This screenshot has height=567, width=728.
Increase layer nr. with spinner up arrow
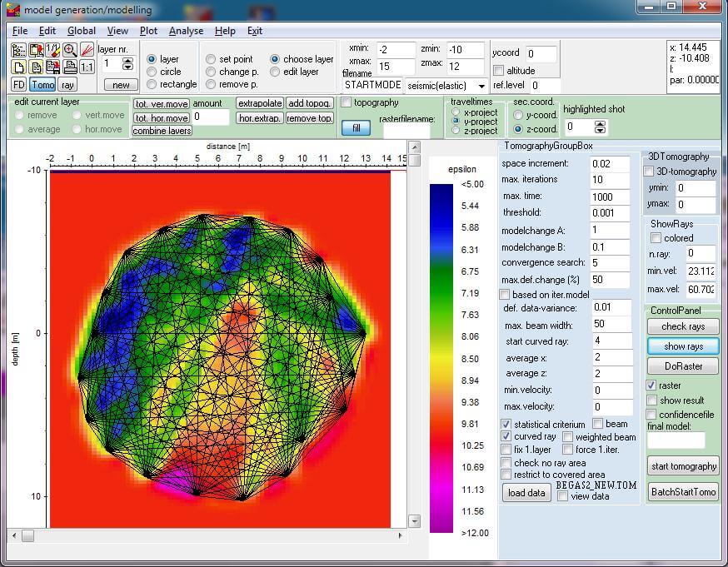pyautogui.click(x=128, y=59)
